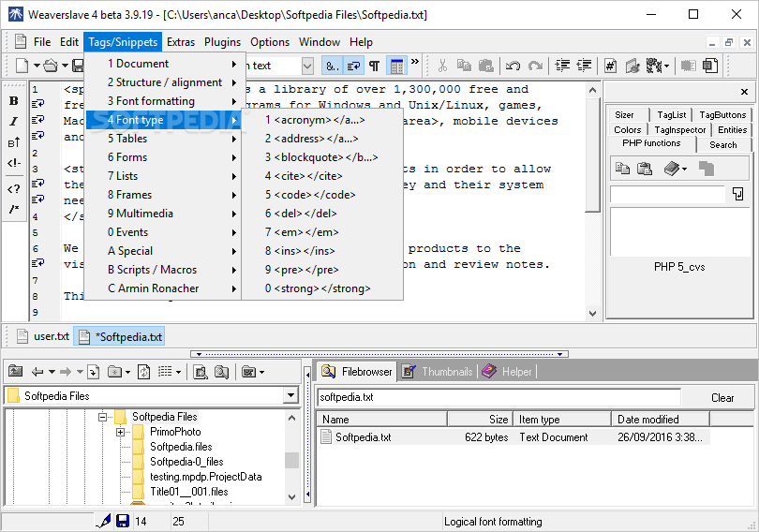Click the magnifier search icon in file toolbar

(221, 372)
